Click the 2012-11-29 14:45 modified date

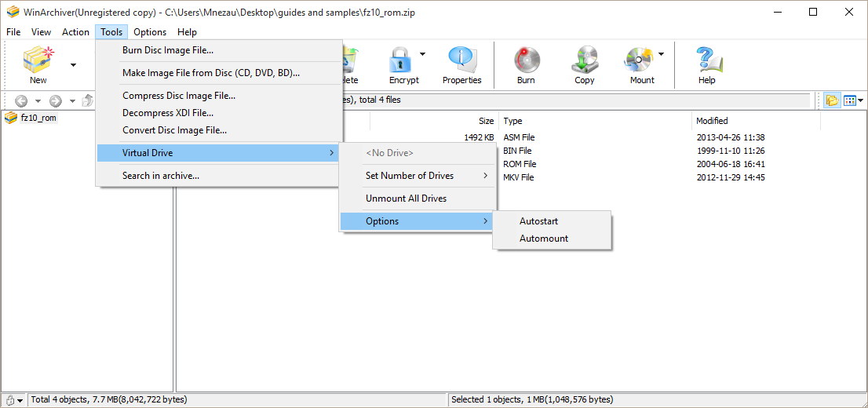tap(731, 177)
